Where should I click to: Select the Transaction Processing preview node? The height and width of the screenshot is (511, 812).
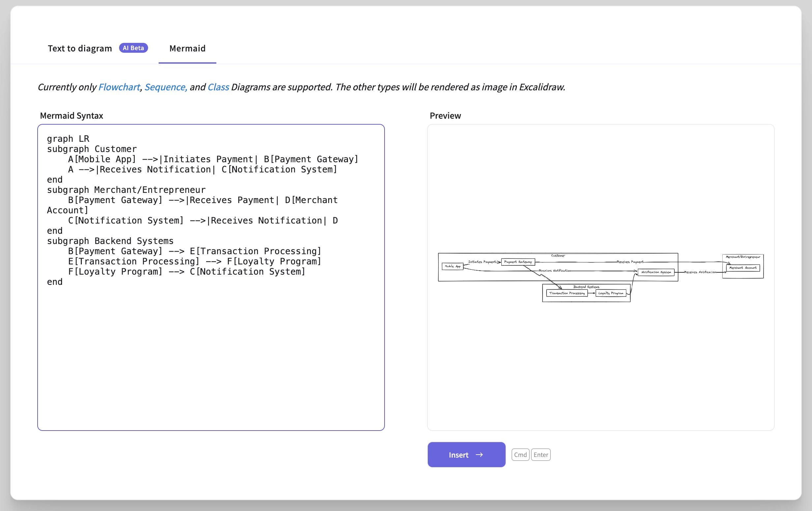[567, 293]
